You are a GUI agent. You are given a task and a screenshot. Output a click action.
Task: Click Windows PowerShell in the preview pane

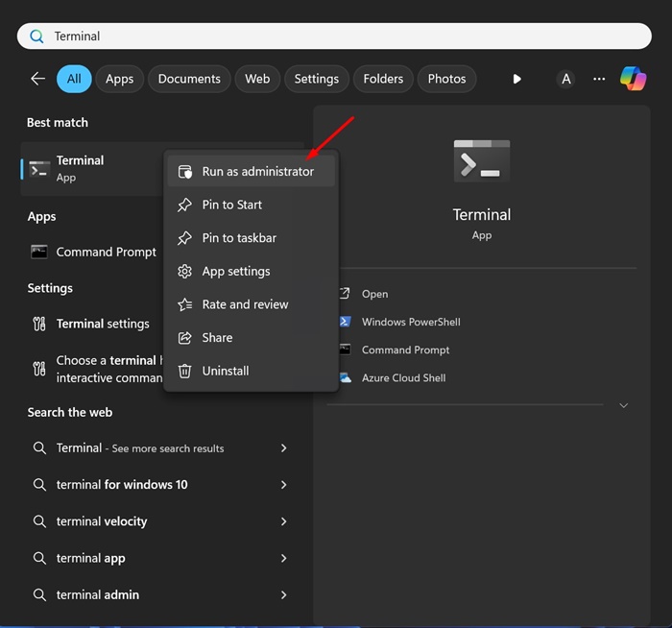tap(410, 322)
